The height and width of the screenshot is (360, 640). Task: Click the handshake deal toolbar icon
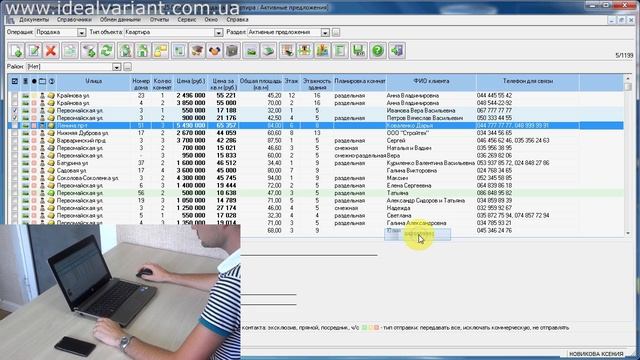pos(215,51)
